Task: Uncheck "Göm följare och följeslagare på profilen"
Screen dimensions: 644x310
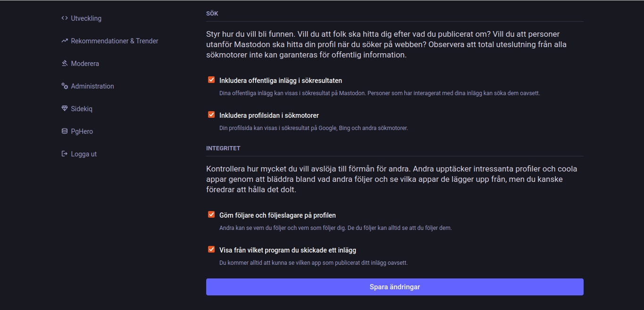Action: [x=211, y=214]
